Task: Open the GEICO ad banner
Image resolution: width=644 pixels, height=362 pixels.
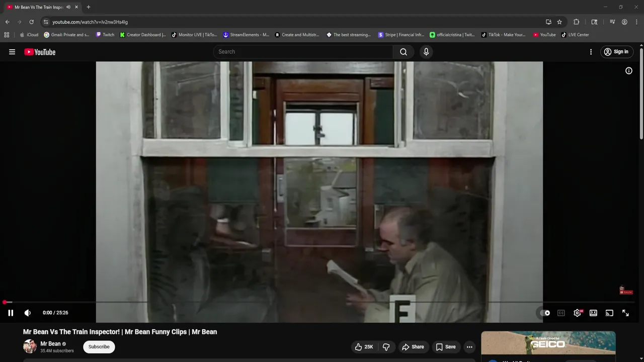Action: 548,343
